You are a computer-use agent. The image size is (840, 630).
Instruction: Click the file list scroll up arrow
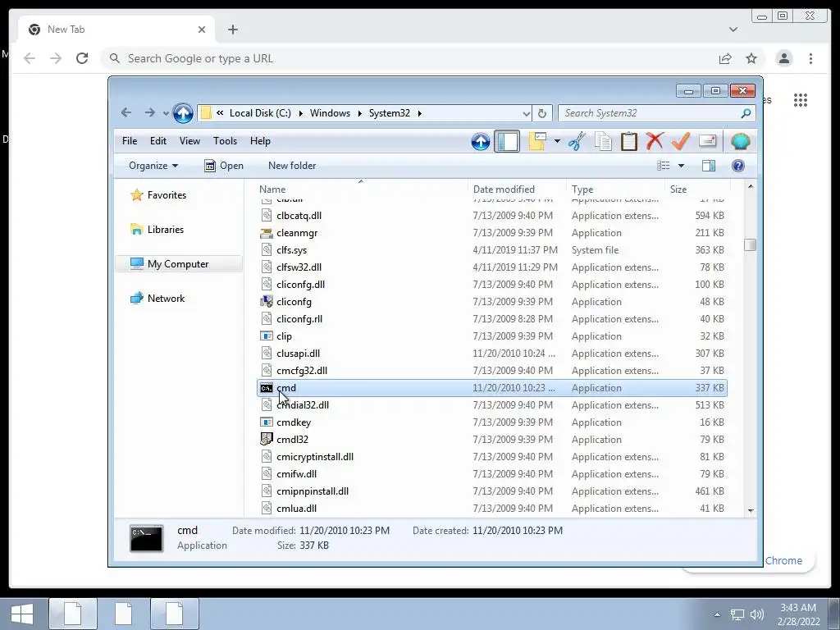(x=751, y=186)
